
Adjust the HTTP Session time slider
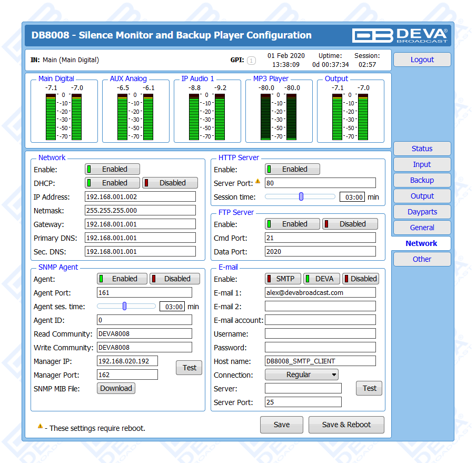[301, 196]
